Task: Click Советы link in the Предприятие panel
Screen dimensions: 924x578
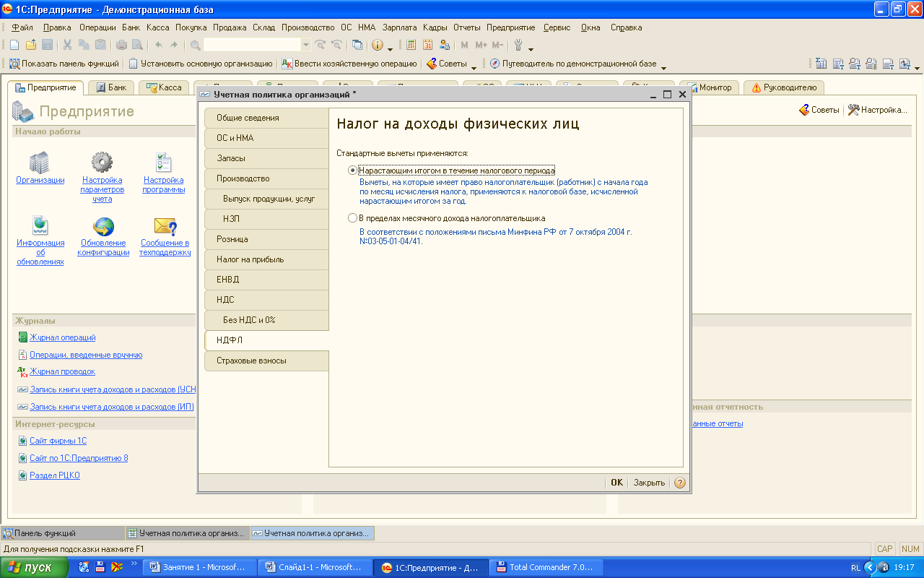Action: pos(819,110)
